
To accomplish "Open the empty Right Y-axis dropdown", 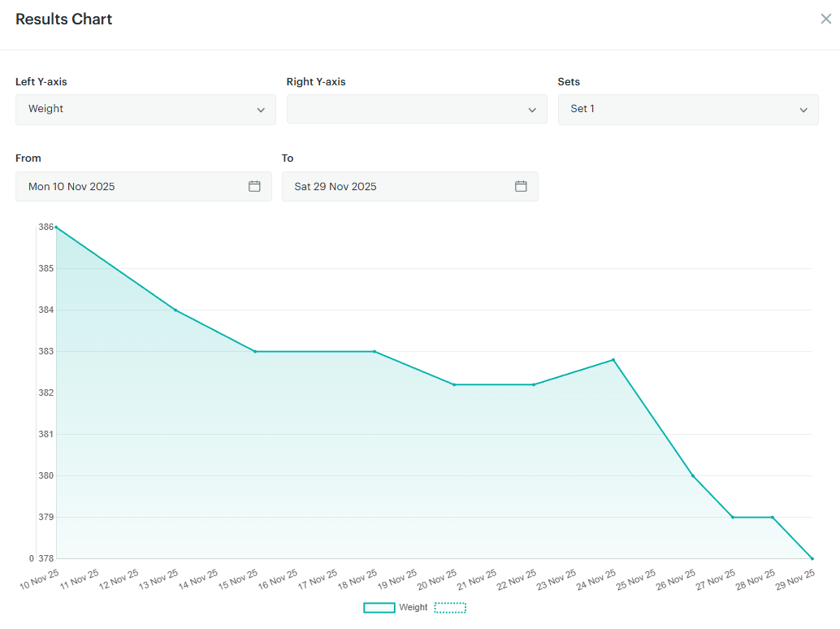I will pyautogui.click(x=417, y=109).
